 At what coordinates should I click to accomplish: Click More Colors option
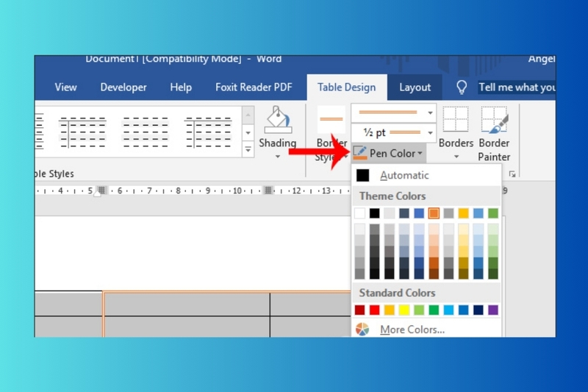pos(426,329)
